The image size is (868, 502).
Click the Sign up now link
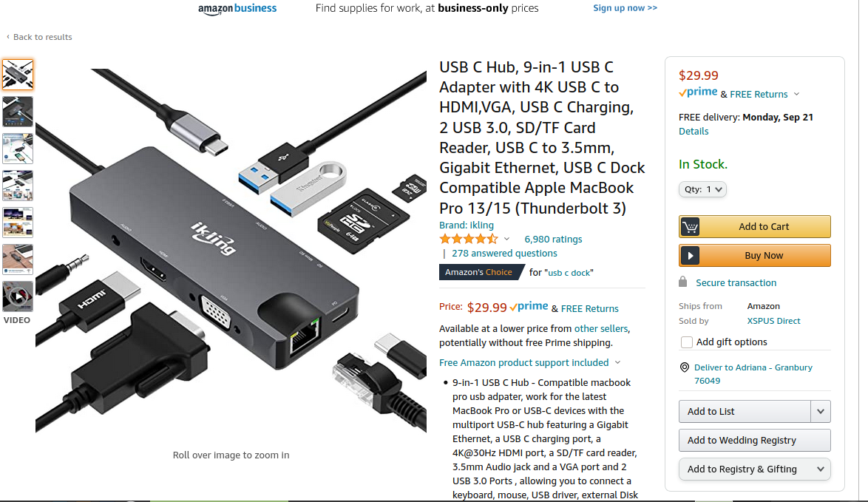tap(625, 7)
